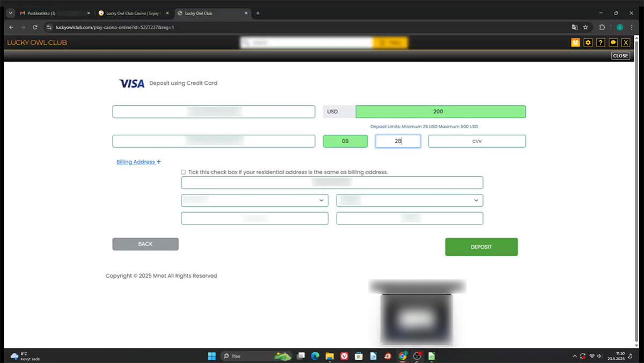Show hidden system tray icons
Image resolution: width=644 pixels, height=363 pixels.
574,356
